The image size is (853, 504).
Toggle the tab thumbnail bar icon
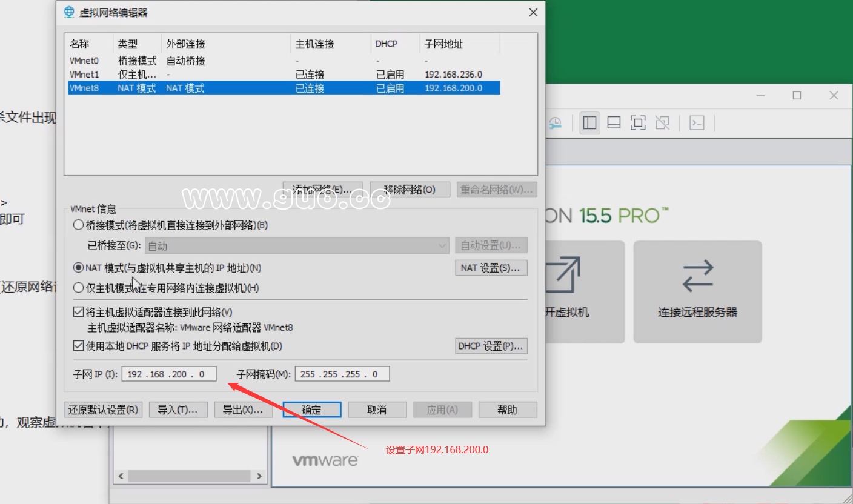(613, 122)
